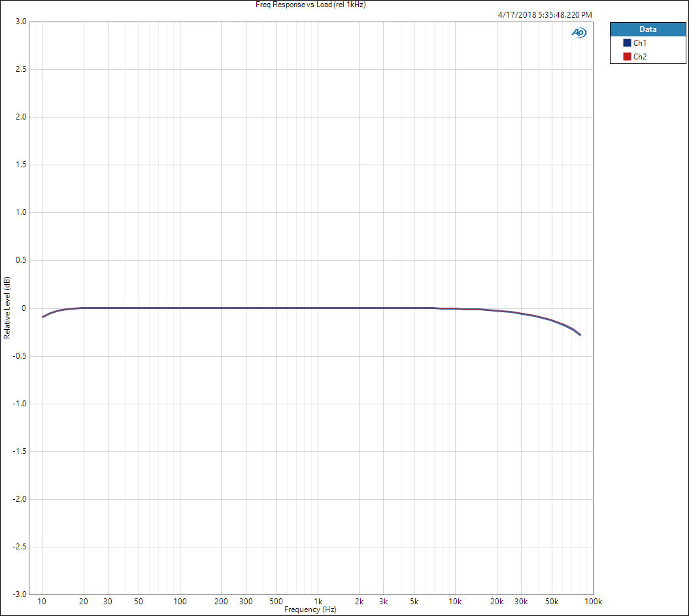Click the 20 frequency tick label
689x616 pixels.
click(84, 602)
